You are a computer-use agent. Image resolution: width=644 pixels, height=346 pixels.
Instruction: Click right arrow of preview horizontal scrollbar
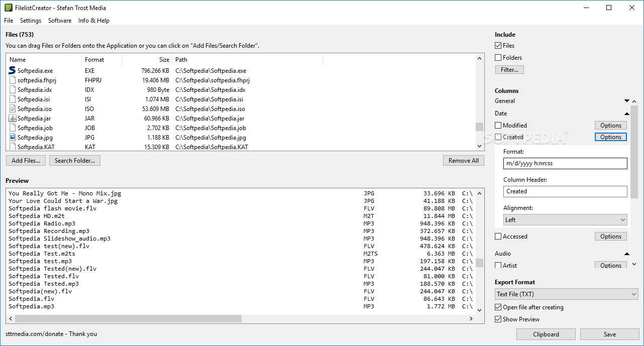coord(471,319)
